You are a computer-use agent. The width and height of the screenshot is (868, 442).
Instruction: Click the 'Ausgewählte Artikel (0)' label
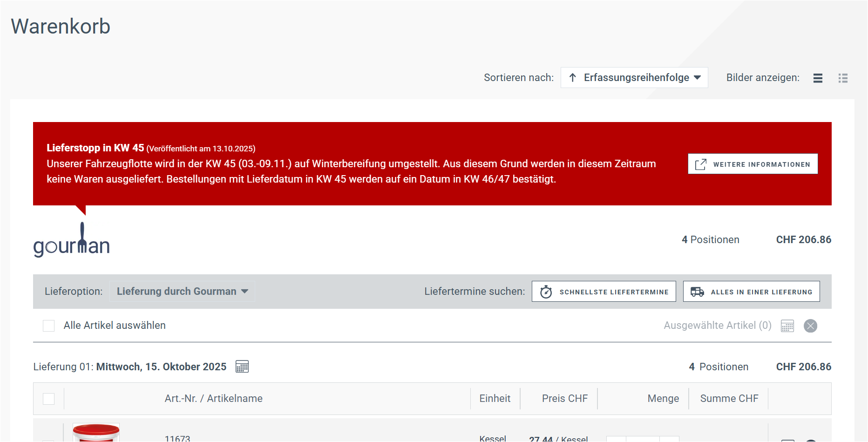(718, 326)
